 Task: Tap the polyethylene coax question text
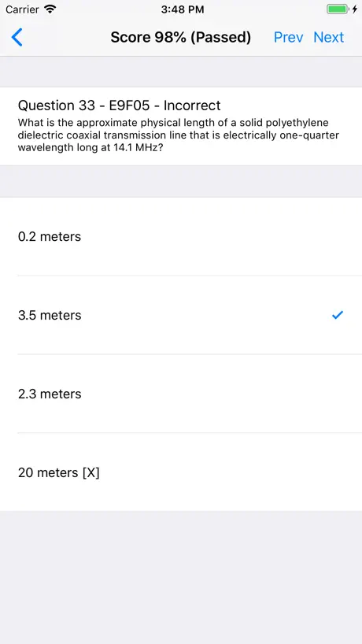pyautogui.click(x=179, y=135)
